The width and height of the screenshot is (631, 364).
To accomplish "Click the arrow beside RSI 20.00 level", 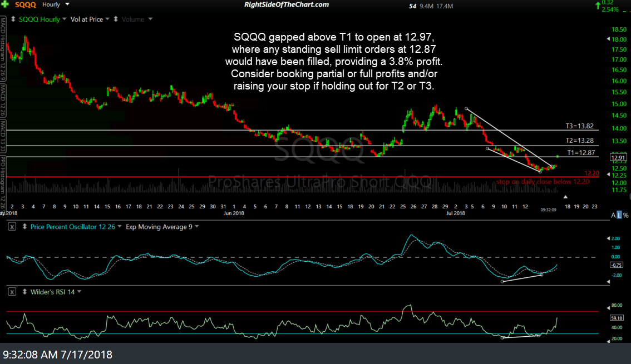I will click(608, 341).
